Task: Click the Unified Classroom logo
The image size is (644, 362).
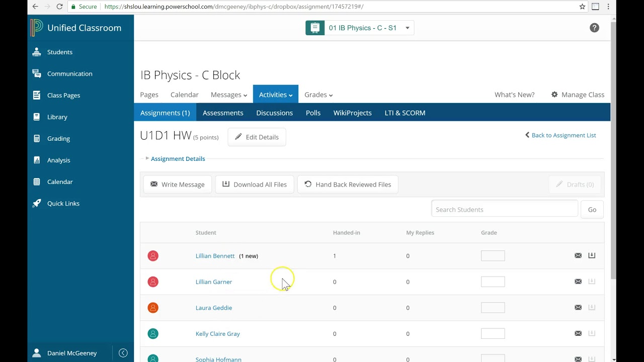Action: (x=36, y=28)
